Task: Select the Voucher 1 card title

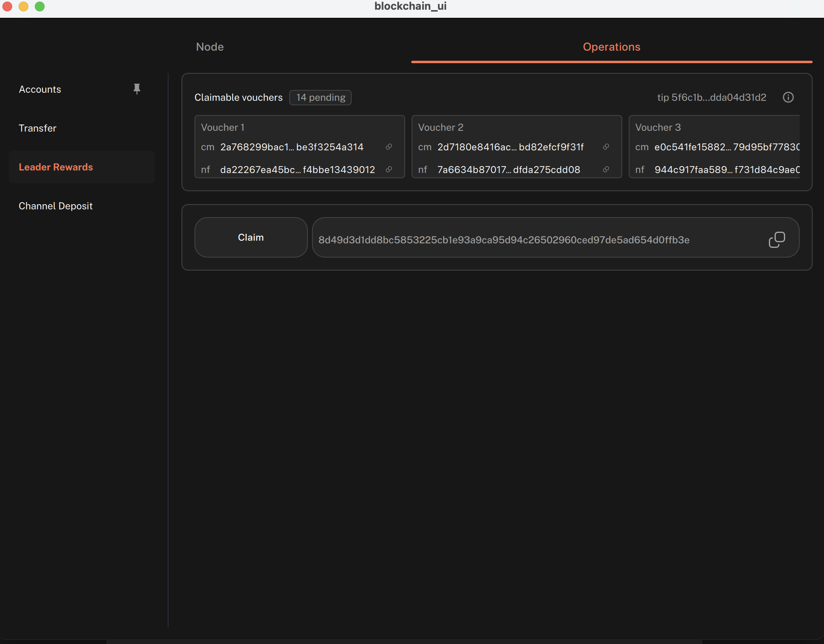Action: (x=223, y=128)
